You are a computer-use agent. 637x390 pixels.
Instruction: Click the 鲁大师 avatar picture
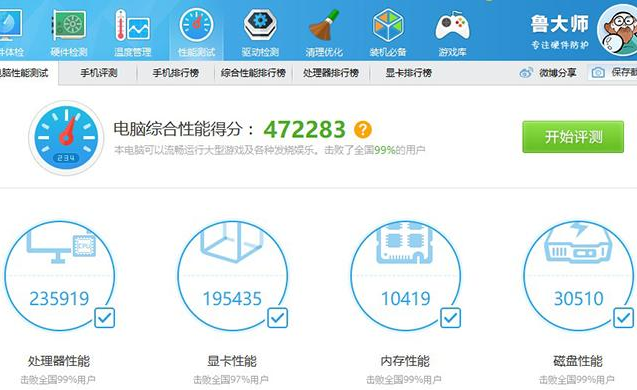(x=618, y=30)
